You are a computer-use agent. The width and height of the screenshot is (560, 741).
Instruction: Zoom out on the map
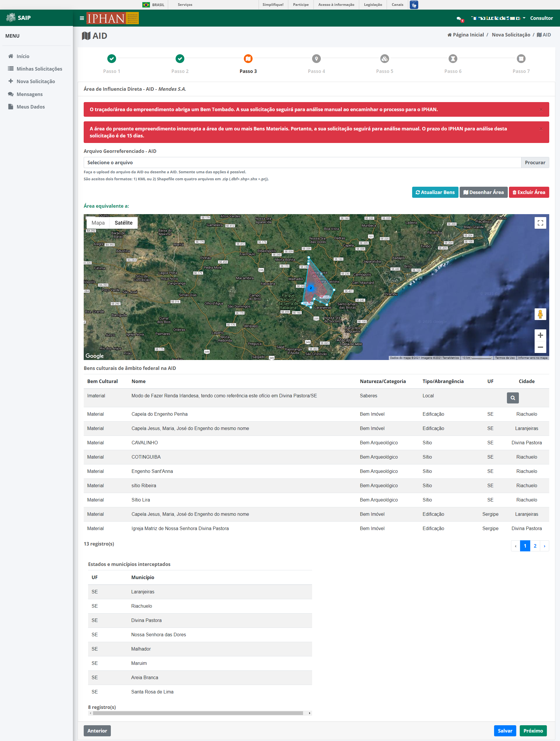click(540, 347)
